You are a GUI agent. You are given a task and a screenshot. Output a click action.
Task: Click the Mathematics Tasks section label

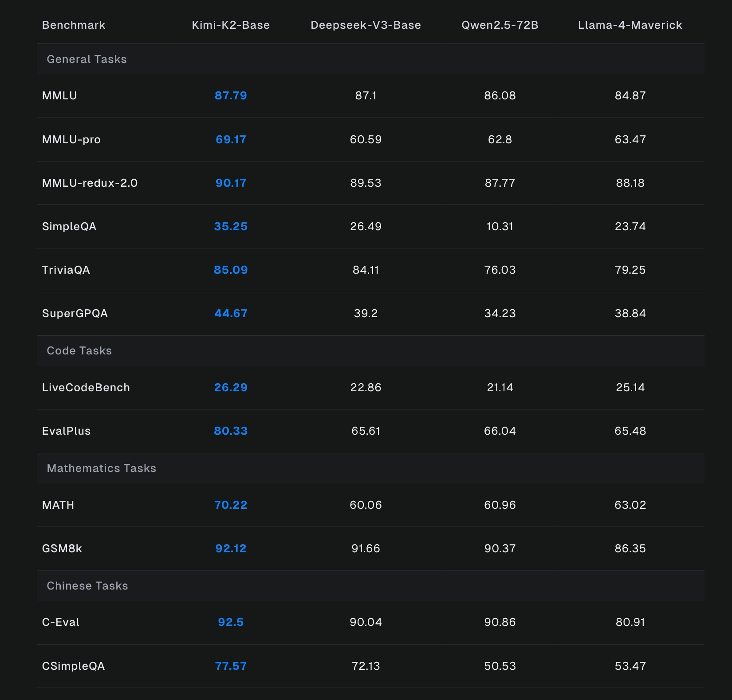pos(101,468)
